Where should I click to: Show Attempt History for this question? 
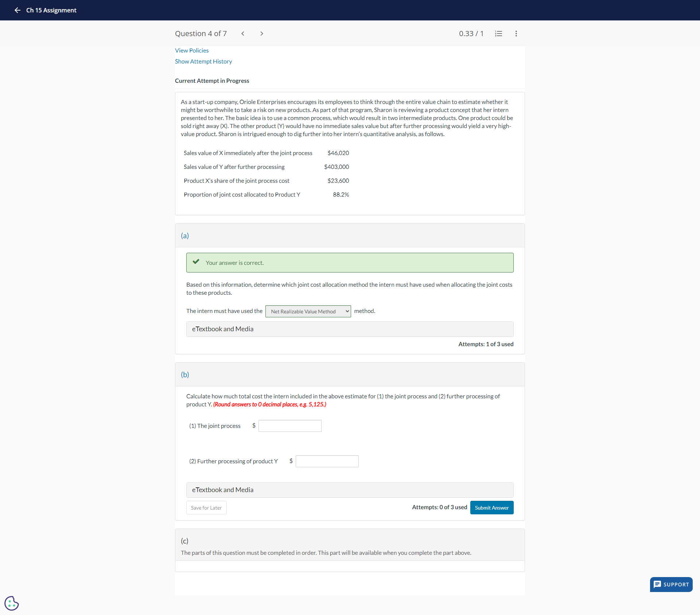[203, 61]
